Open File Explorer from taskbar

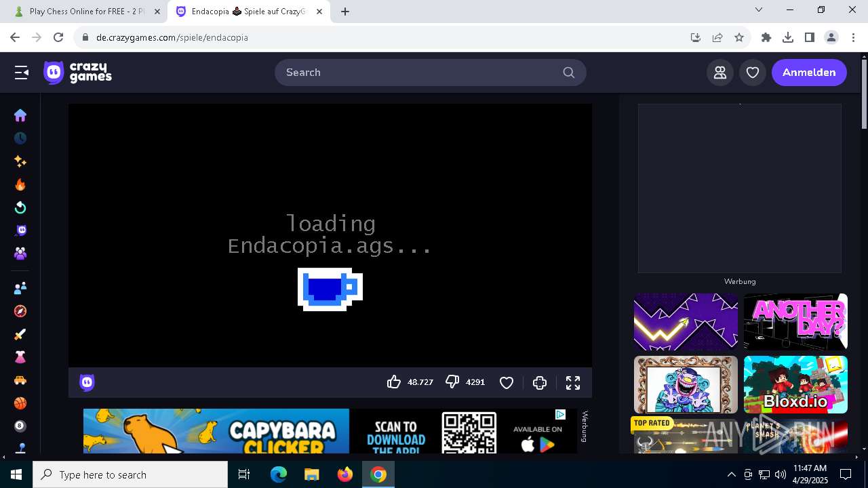[x=312, y=474]
